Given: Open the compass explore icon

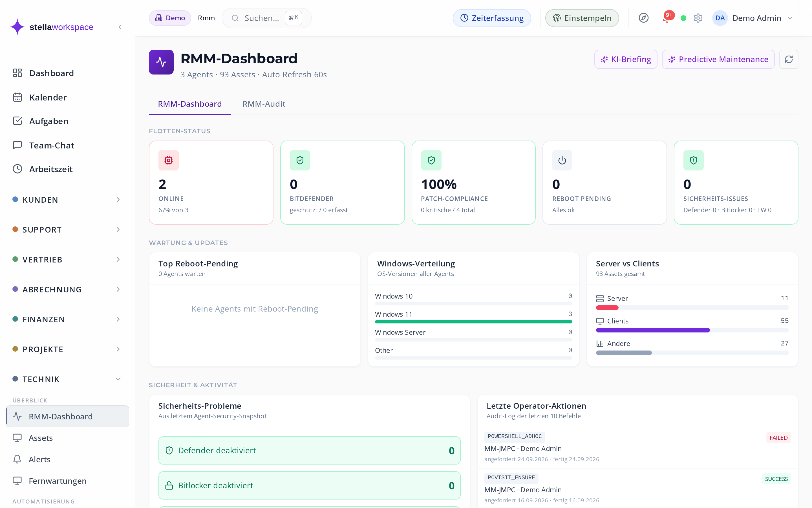Looking at the screenshot, I should coord(643,18).
